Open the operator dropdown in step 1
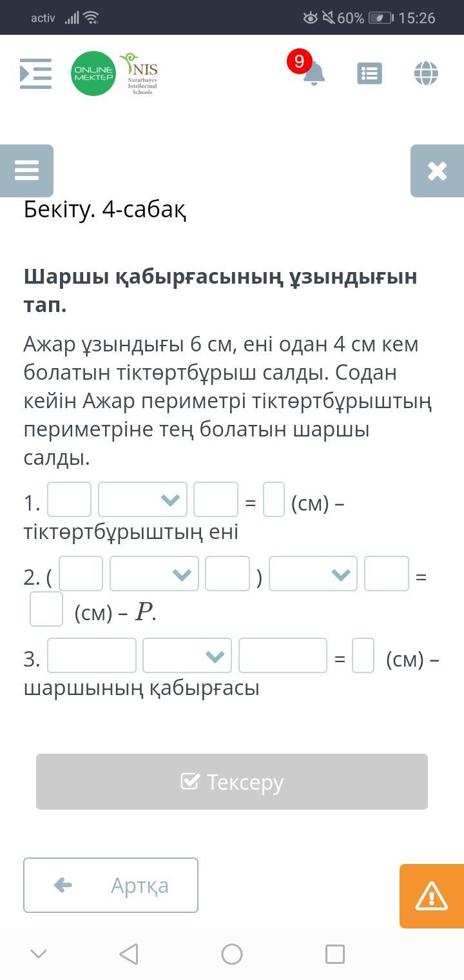464x980 pixels. [142, 500]
